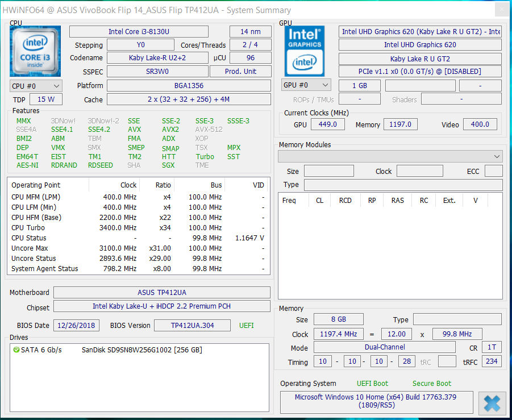
Task: Open the GPU #0 selector dropdown
Action: point(306,85)
